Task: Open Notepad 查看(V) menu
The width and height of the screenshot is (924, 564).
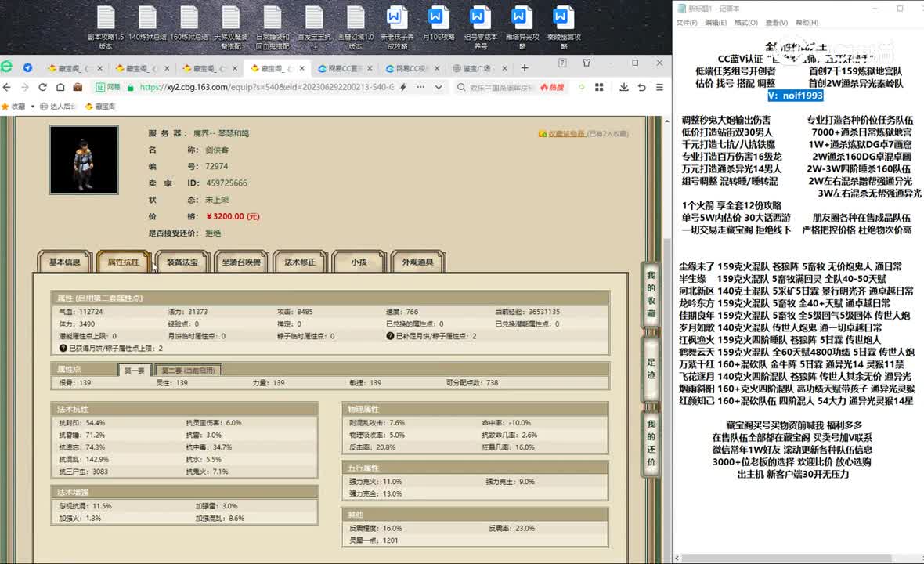Action: (777, 23)
